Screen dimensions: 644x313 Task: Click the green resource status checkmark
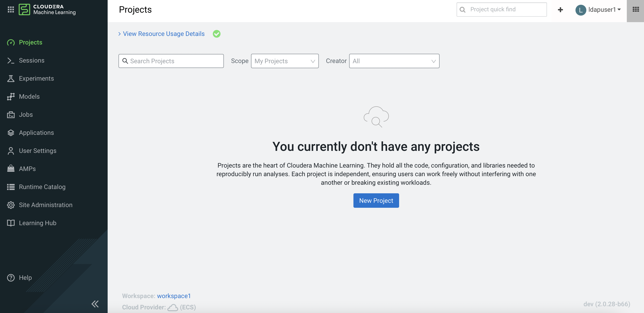pos(216,34)
